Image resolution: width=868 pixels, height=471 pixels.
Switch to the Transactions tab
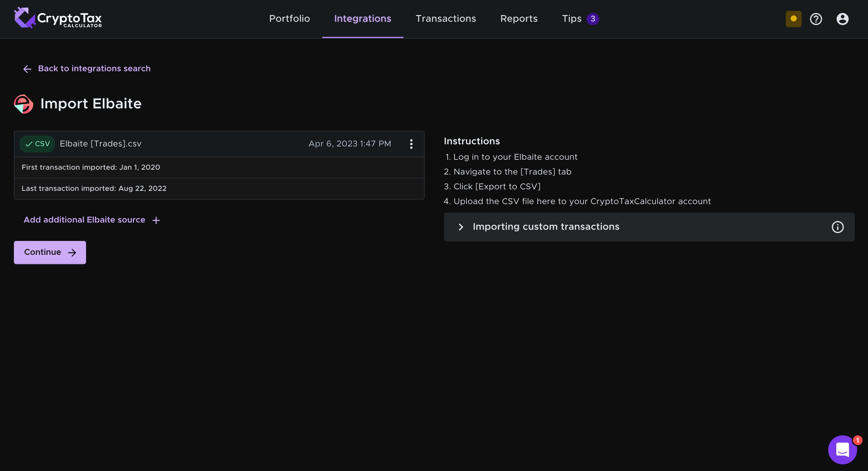445,18
